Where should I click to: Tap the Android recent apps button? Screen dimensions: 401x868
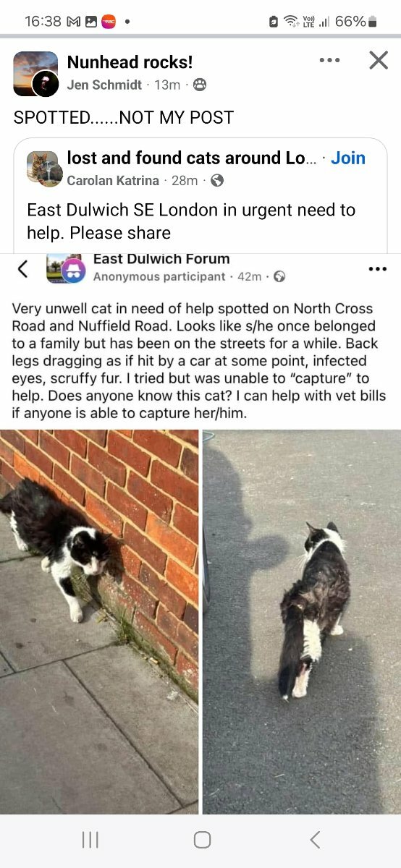(x=90, y=839)
